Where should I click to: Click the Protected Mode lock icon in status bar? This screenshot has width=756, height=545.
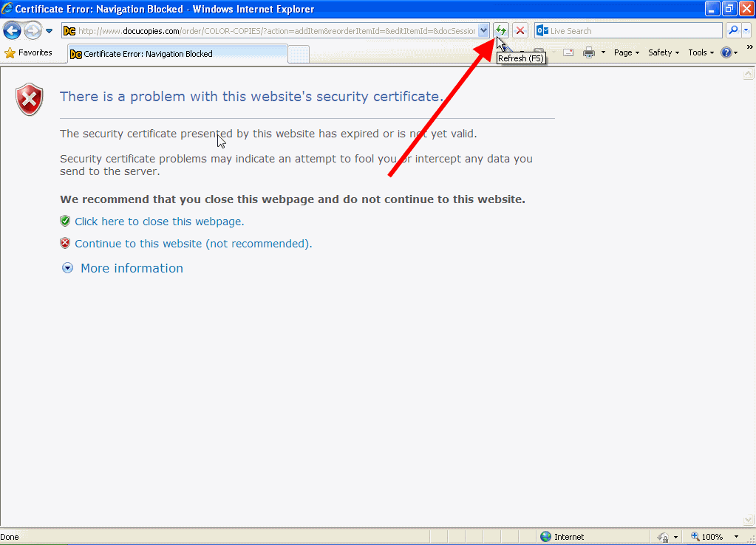tap(664, 537)
